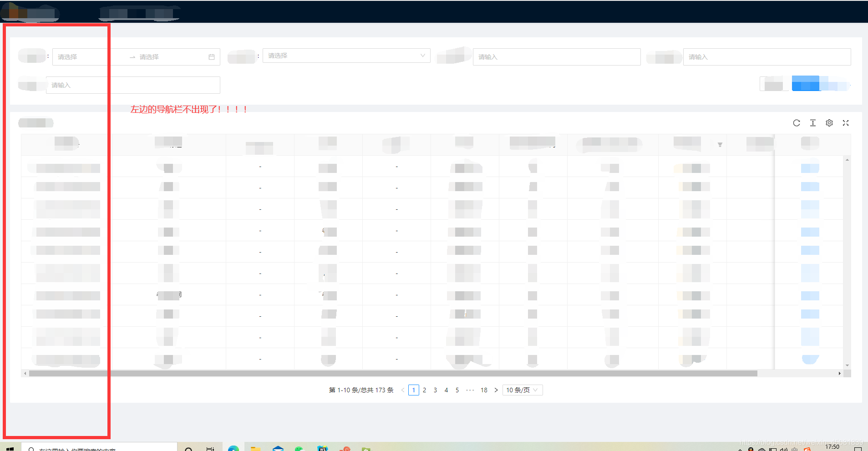Click the table vertical scrollbar up arrow
Image resolution: width=868 pixels, height=451 pixels.
[847, 159]
